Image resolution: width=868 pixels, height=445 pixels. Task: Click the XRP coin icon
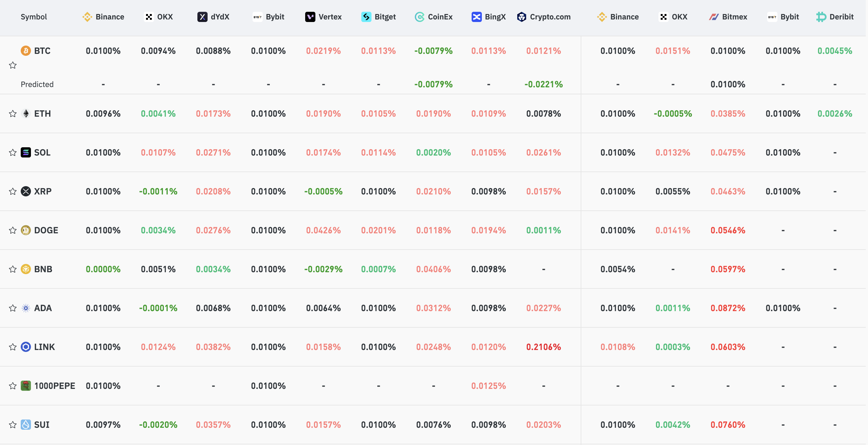coord(26,191)
